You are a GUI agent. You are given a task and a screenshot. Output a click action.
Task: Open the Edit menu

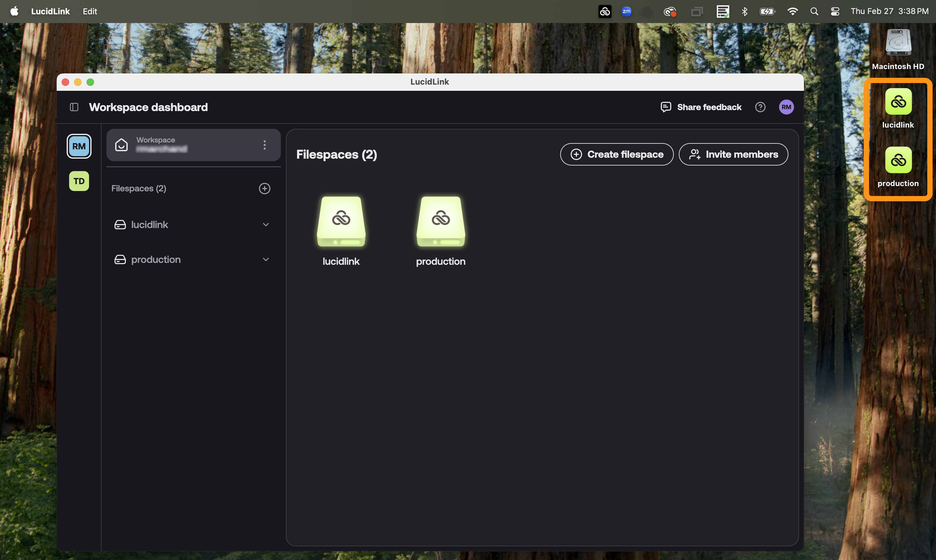[90, 11]
